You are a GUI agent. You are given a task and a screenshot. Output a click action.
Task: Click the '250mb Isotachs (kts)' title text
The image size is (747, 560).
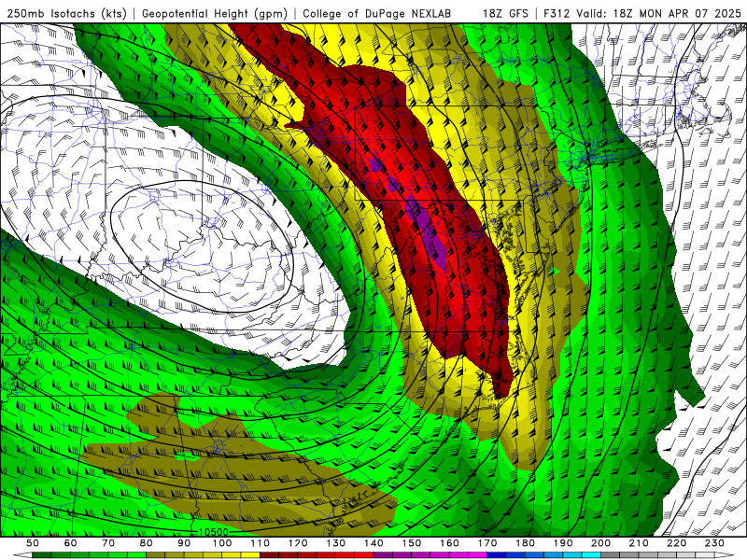tap(67, 13)
